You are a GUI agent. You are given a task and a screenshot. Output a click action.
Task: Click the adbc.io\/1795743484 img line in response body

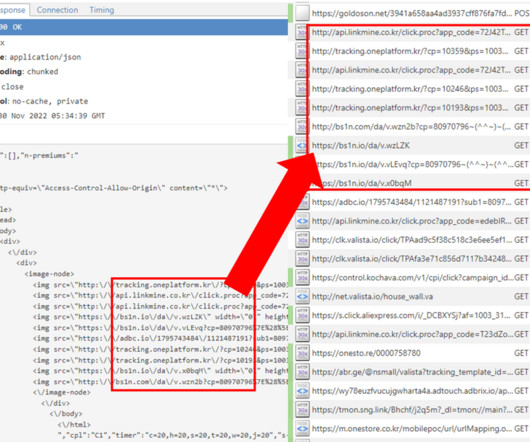point(161,339)
